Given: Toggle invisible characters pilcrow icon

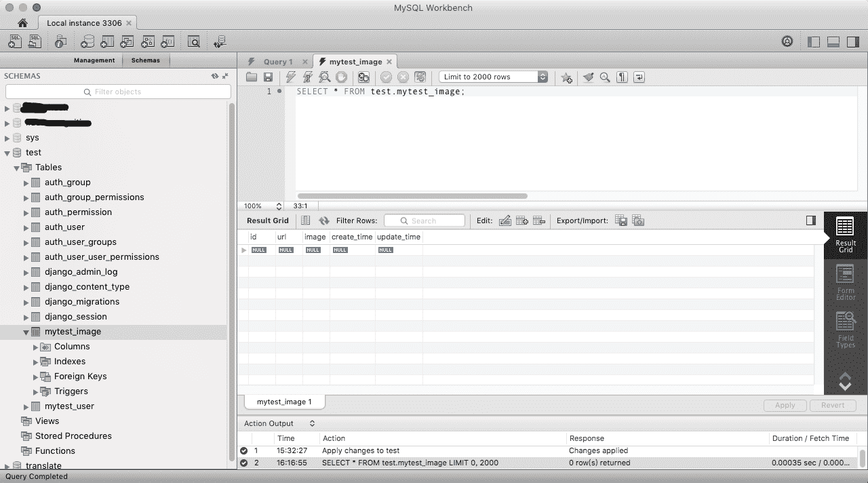Looking at the screenshot, I should click(622, 77).
